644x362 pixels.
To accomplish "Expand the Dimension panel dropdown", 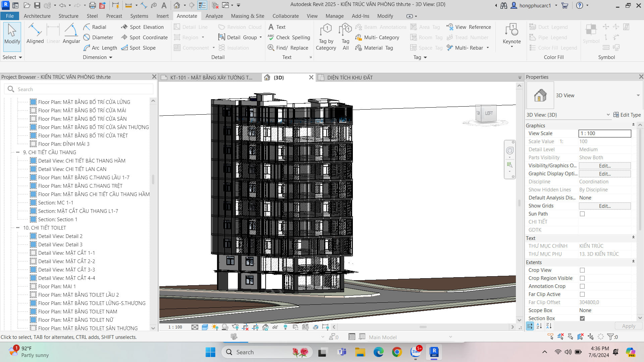I will point(98,57).
